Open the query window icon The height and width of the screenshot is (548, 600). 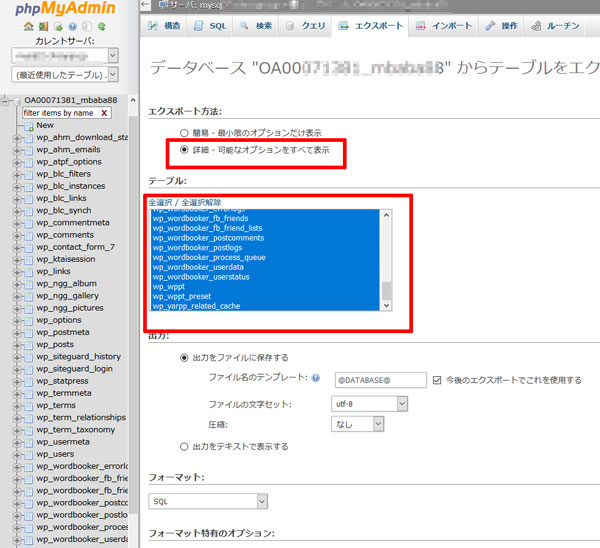click(x=58, y=27)
